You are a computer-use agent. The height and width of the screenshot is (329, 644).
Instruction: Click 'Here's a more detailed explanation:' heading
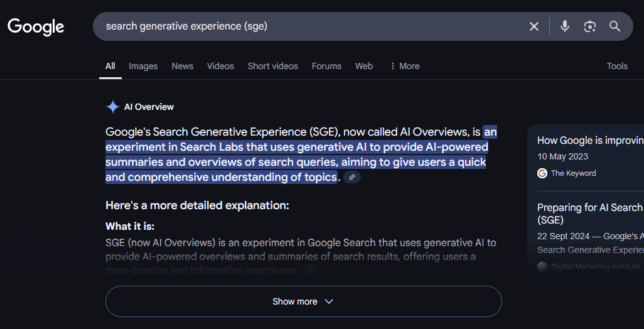(x=197, y=205)
